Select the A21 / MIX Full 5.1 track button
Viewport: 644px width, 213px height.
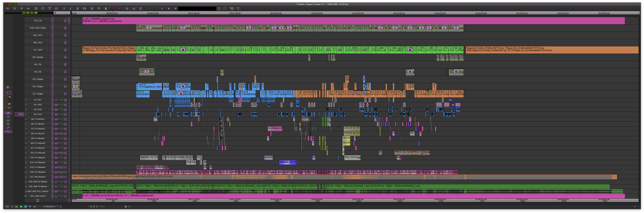[38, 196]
